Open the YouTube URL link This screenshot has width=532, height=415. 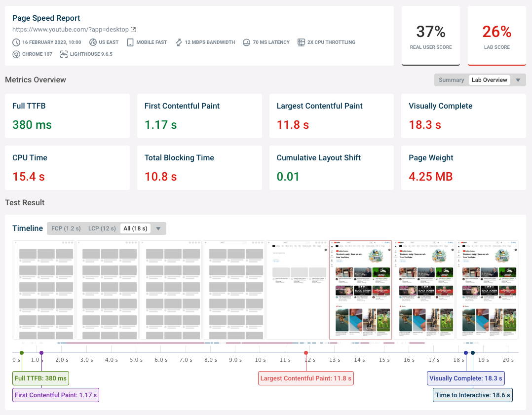[x=71, y=30]
